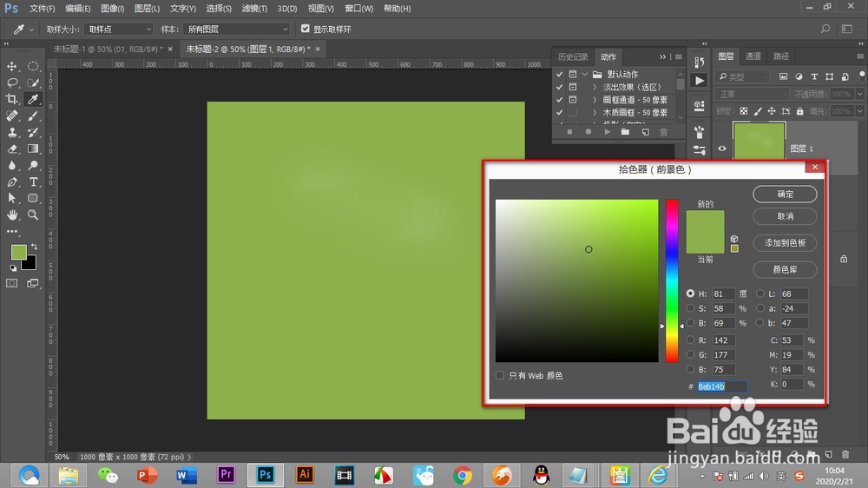Open the Filter menu
Image resolution: width=868 pixels, height=488 pixels.
(254, 9)
